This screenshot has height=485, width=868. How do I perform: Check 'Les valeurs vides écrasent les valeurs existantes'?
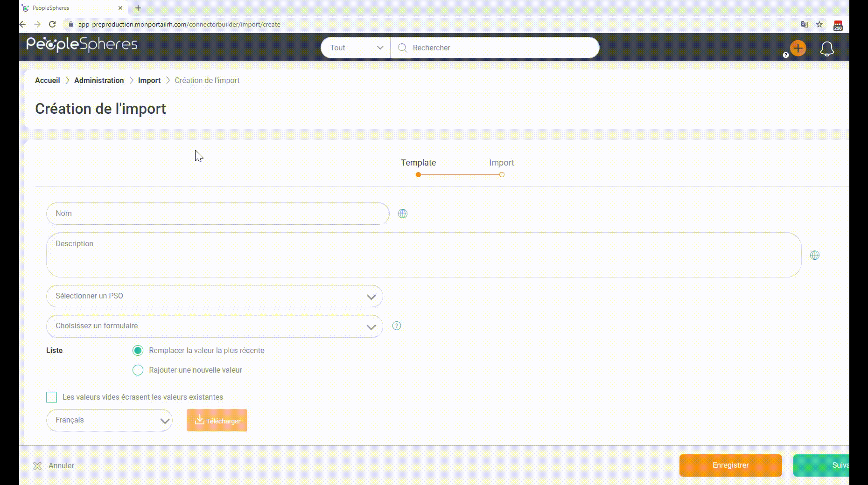click(51, 397)
